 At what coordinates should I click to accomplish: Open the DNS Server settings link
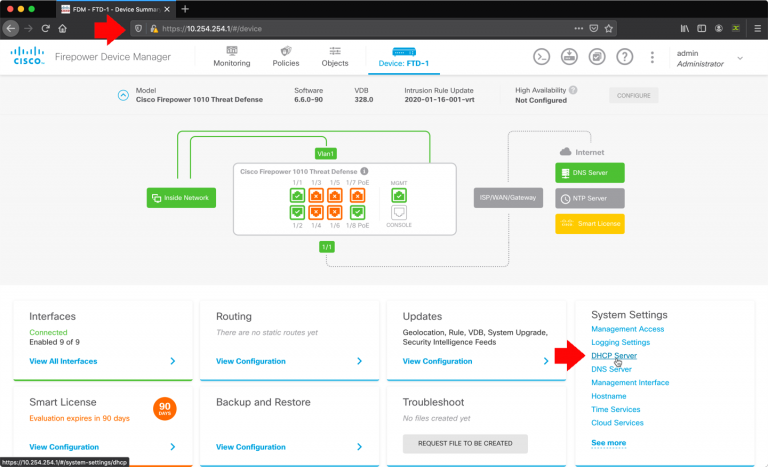611,369
